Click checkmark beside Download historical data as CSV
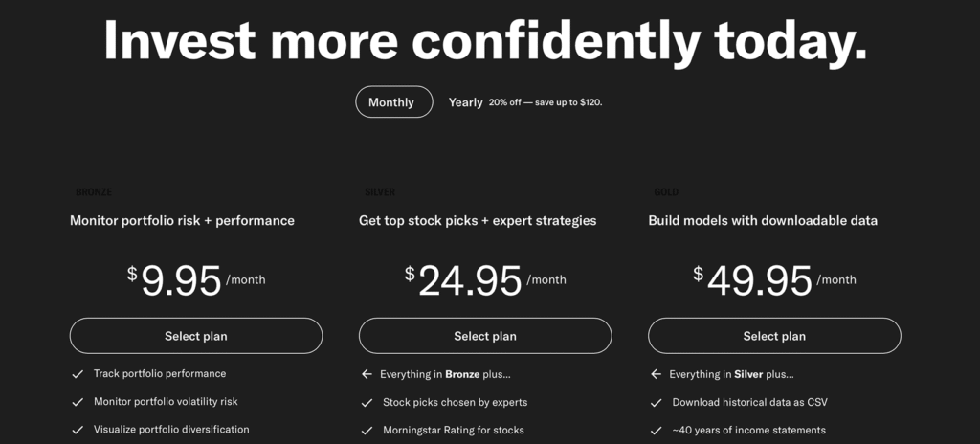The height and width of the screenshot is (444, 980). tap(656, 403)
